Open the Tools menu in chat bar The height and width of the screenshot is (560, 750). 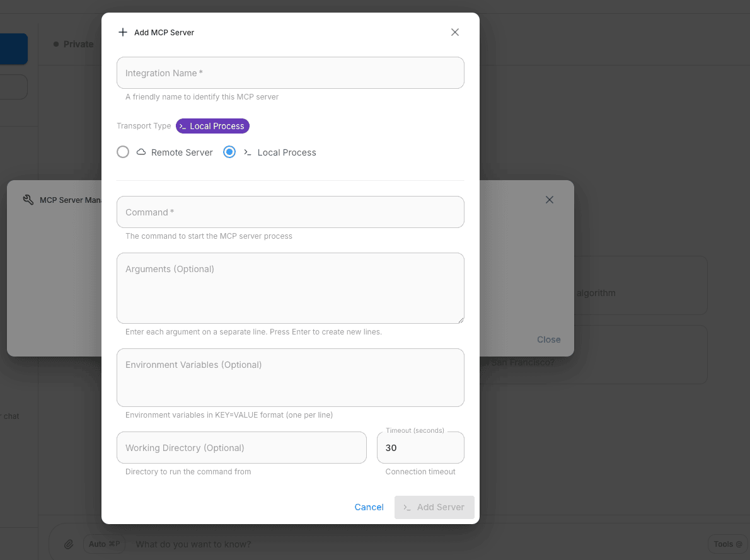(727, 544)
